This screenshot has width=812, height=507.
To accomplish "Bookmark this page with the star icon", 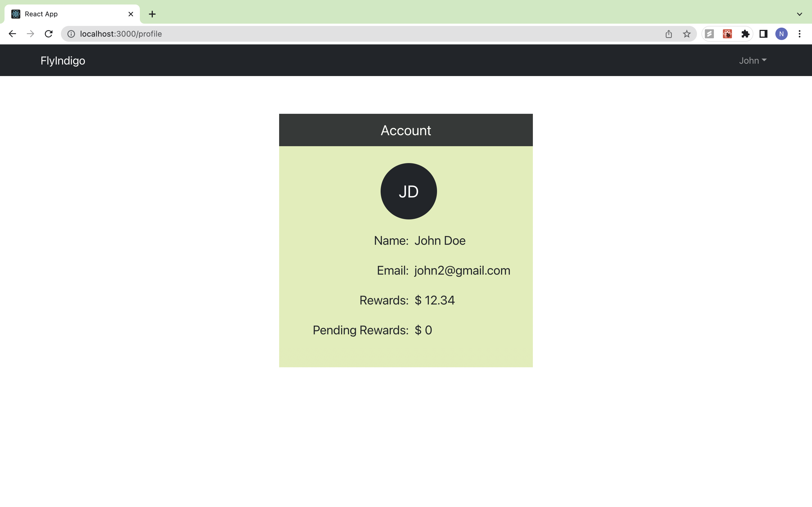I will [686, 34].
